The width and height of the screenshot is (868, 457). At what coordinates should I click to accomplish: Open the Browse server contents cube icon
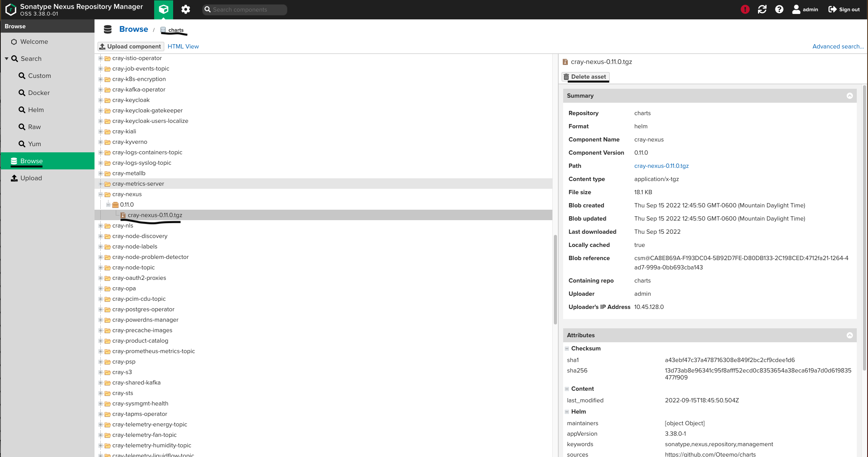(163, 9)
